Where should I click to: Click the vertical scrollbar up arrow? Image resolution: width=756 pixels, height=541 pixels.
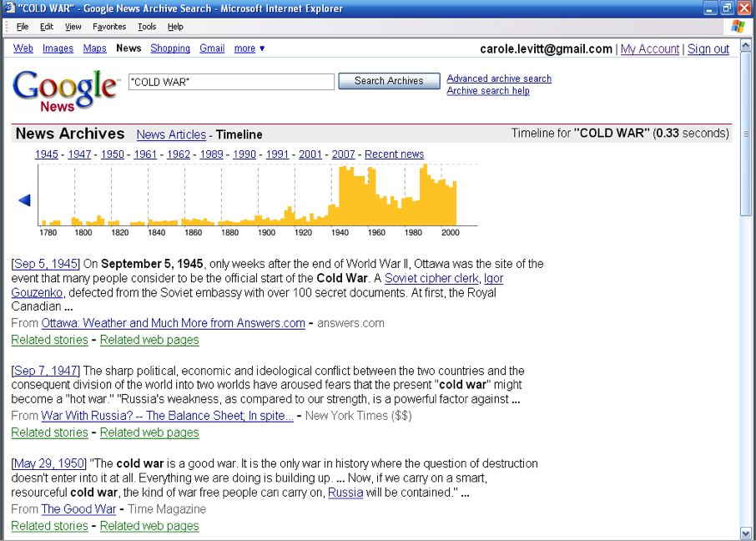pos(745,46)
